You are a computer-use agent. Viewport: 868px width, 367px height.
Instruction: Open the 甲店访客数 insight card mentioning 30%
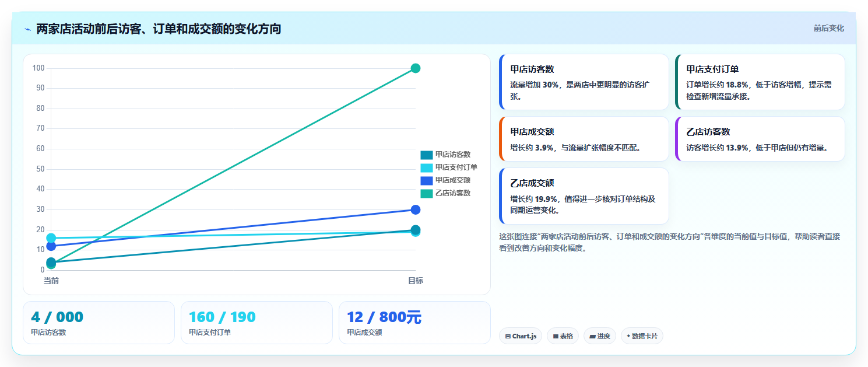584,82
